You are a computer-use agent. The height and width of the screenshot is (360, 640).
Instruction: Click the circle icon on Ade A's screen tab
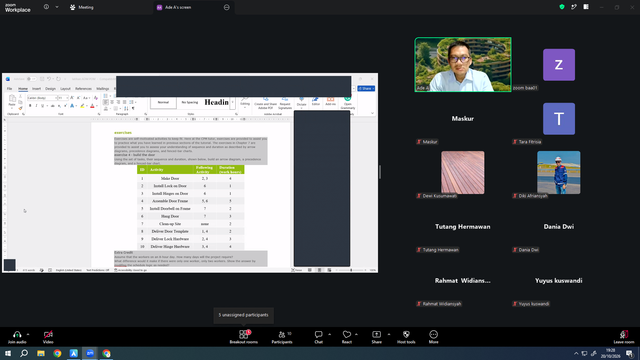227,7
